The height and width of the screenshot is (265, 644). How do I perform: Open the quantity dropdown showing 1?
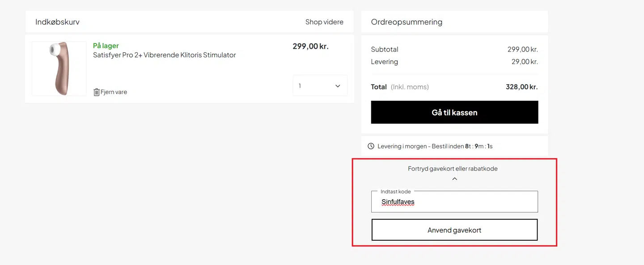click(x=320, y=85)
